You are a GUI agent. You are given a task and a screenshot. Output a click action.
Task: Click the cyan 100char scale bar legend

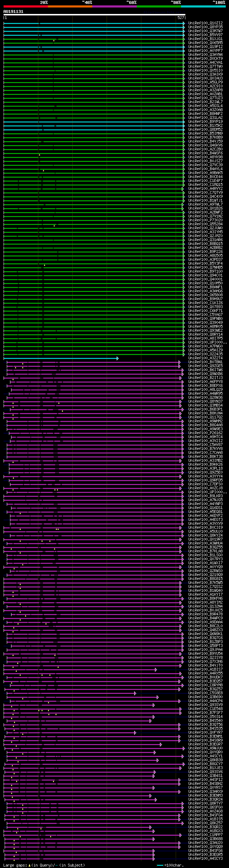(160, 865)
